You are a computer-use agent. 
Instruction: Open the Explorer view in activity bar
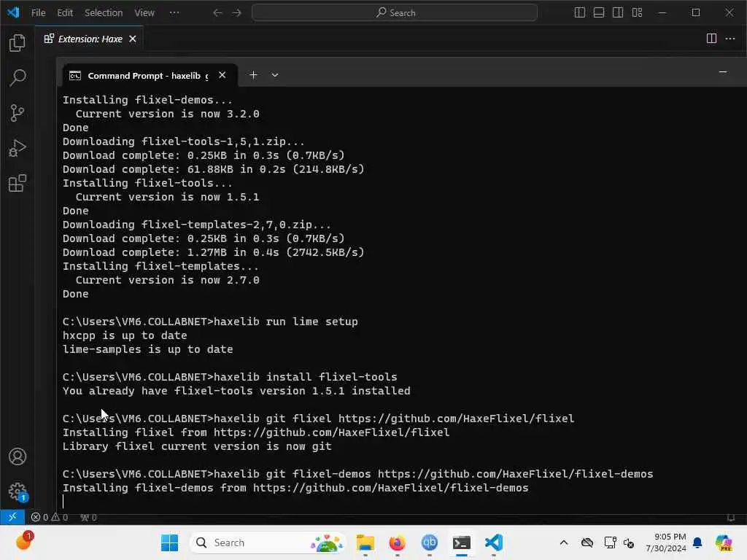click(18, 43)
